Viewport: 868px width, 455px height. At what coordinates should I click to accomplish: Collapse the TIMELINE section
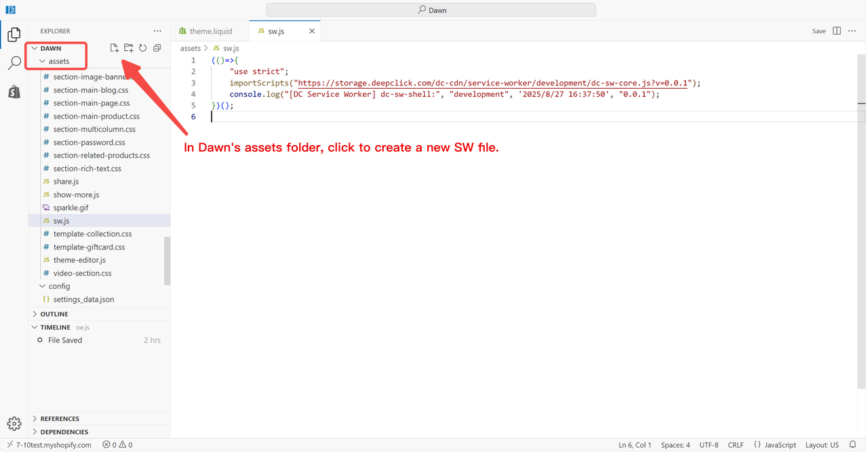pos(54,327)
